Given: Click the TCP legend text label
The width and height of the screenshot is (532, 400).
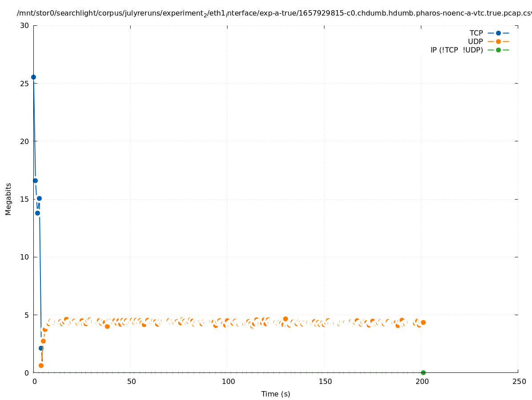Looking at the screenshot, I should point(476,33).
